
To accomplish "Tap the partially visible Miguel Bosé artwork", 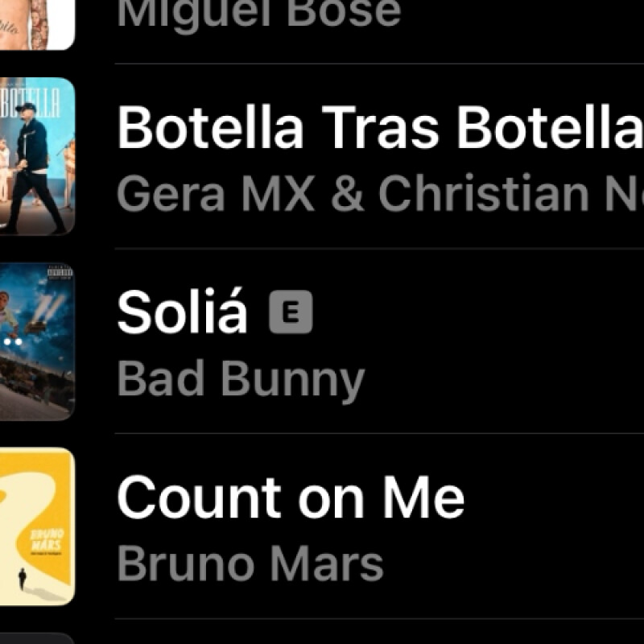I will (x=36, y=23).
